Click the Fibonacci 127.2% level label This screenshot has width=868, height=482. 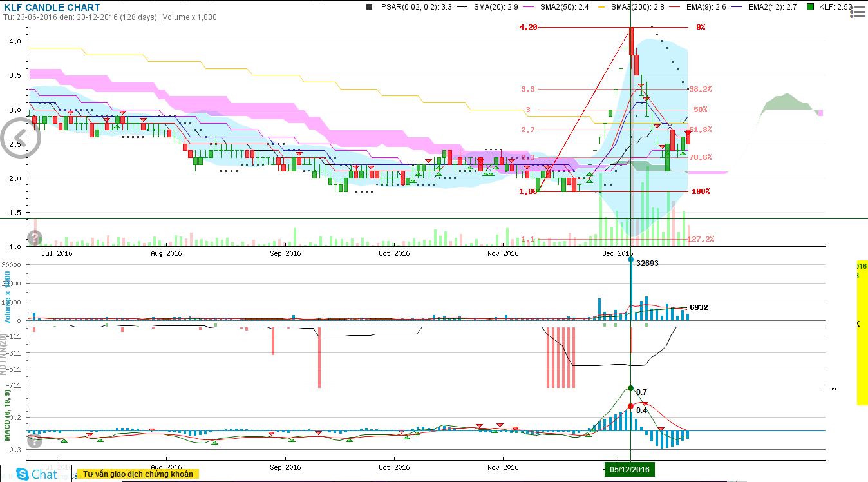(701, 239)
